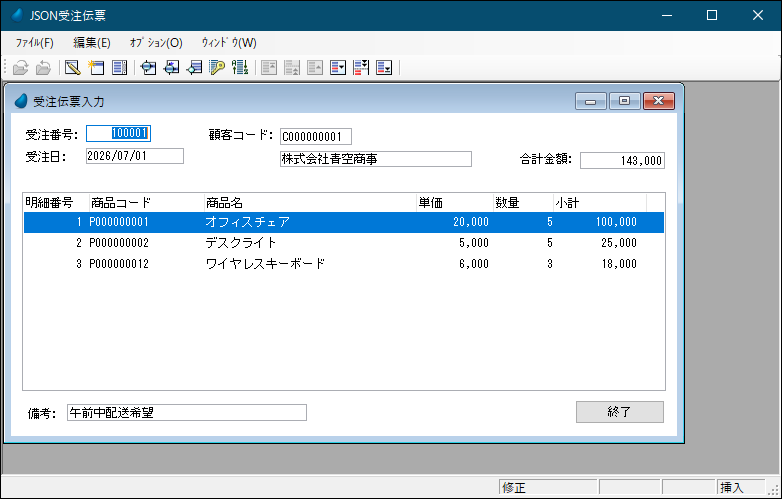782x499 pixels.
Task: Click the search list with diamond toolbar icon
Action: pos(194,67)
